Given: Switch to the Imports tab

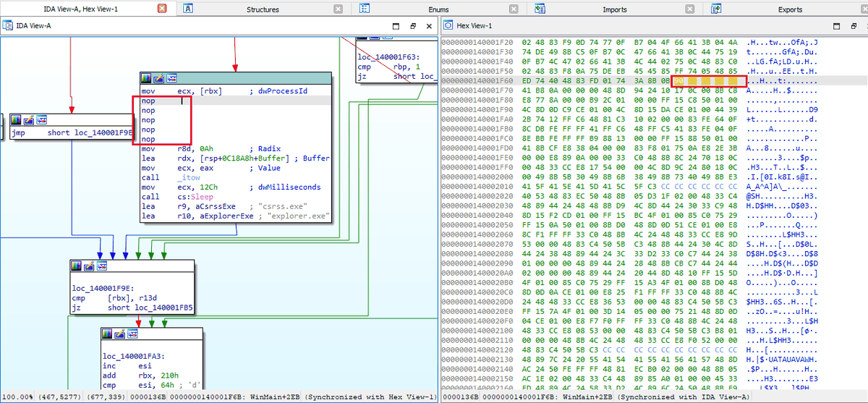Looking at the screenshot, I should (614, 9).
